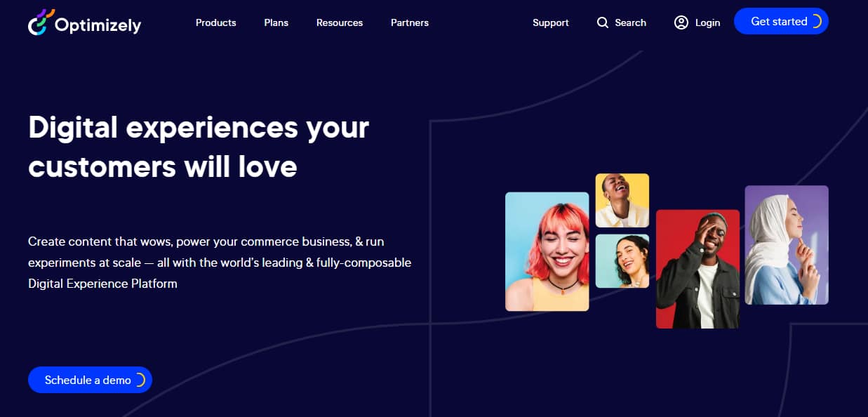The height and width of the screenshot is (417, 868).
Task: Select the small teal-background smiling photo
Action: click(622, 261)
